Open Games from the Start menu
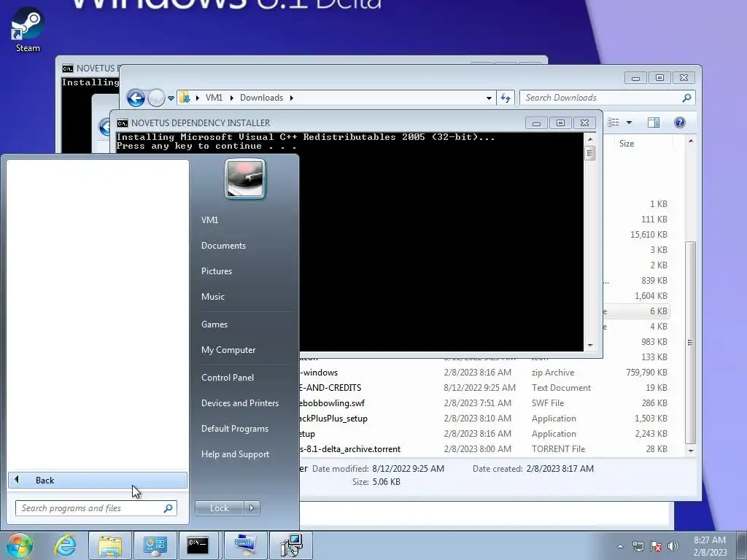Viewport: 747px width, 560px height. coord(214,324)
